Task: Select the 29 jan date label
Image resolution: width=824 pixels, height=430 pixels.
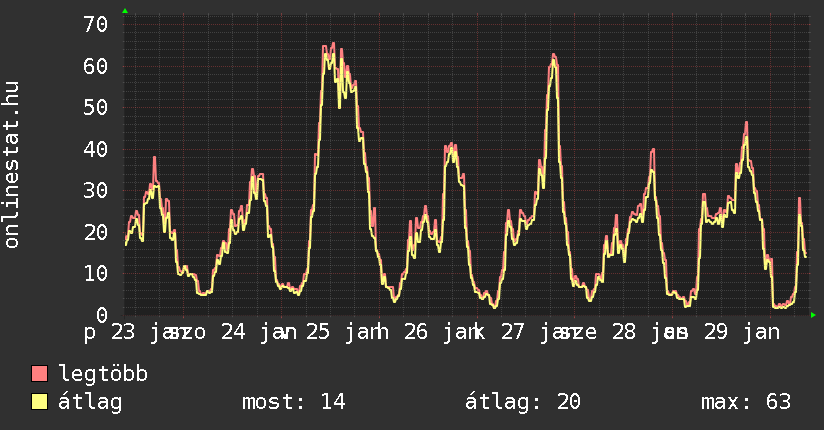Action: pos(739,332)
